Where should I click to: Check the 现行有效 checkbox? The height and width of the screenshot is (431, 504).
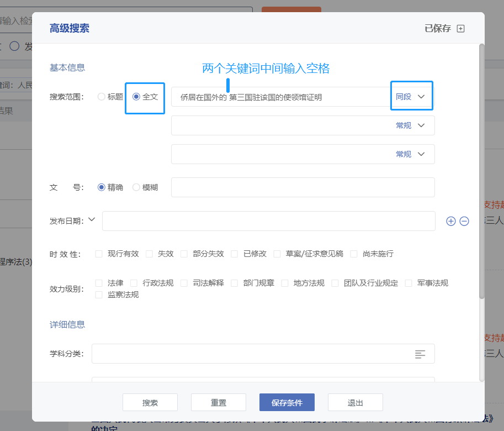point(99,254)
